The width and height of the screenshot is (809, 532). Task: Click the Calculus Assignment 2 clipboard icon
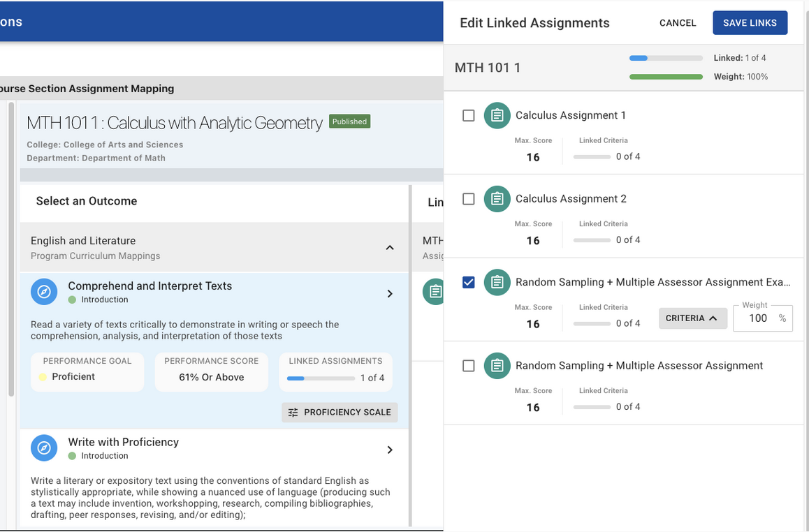click(x=497, y=199)
